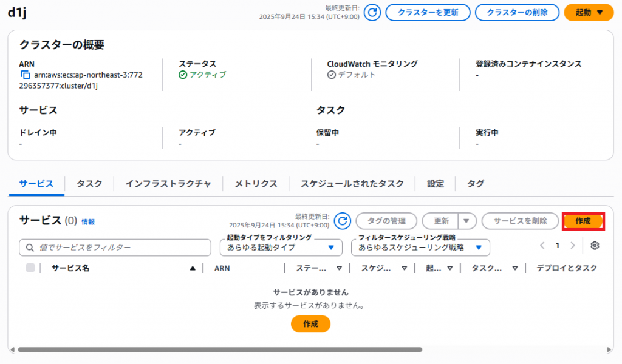Viewport: 622px width, 364px height.
Task: Sort by サービス名 using the ascending triangle
Action: (x=193, y=268)
